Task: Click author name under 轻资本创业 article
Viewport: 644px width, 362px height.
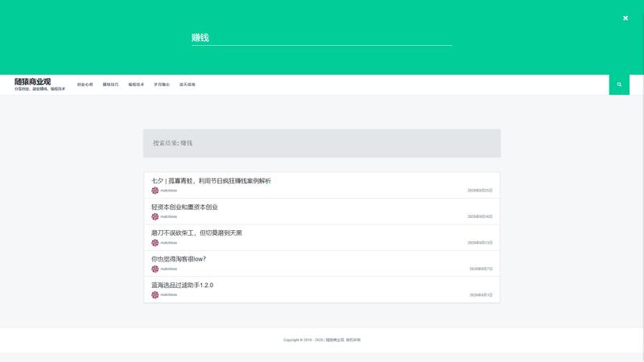Action: click(x=169, y=216)
